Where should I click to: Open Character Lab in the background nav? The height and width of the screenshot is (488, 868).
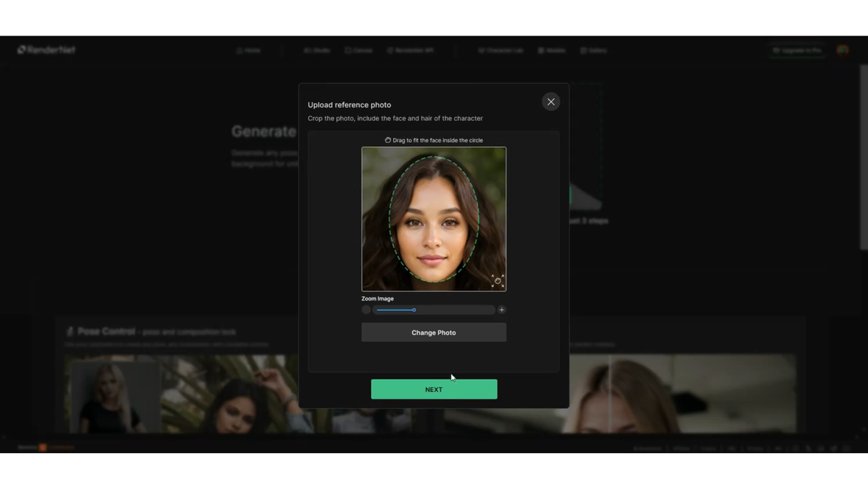point(501,51)
